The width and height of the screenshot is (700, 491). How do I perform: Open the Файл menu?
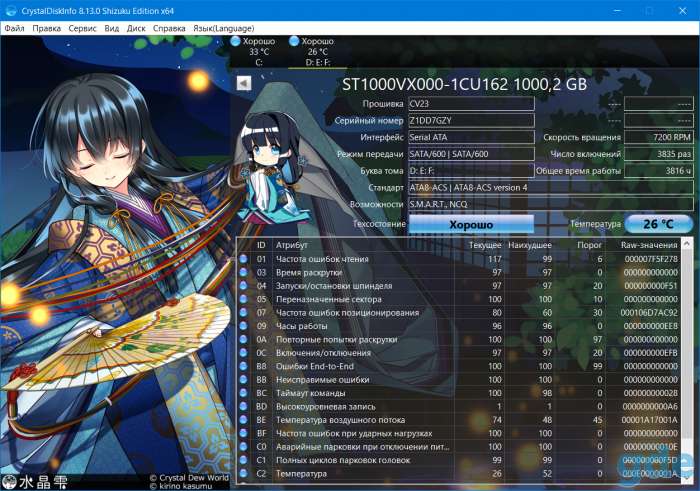coord(14,28)
